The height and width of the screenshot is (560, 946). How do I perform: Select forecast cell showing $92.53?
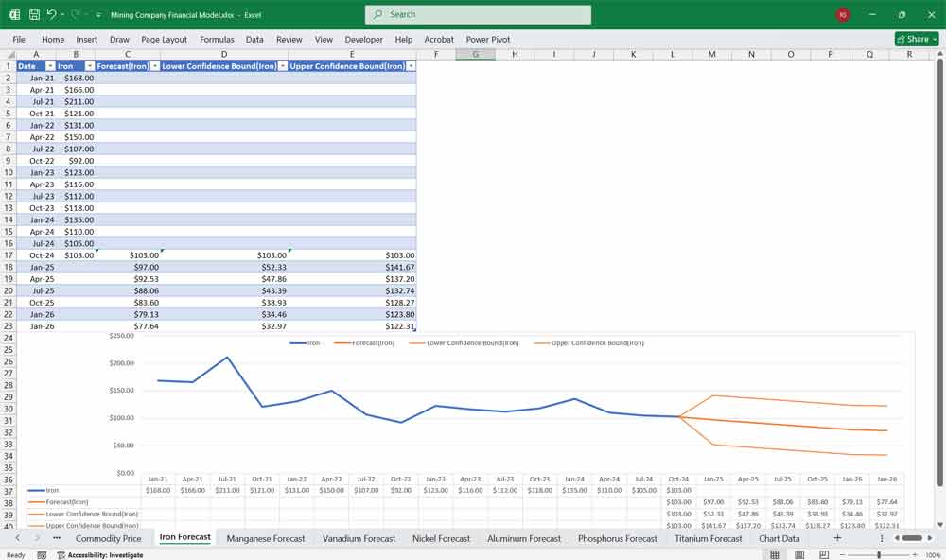pos(128,279)
